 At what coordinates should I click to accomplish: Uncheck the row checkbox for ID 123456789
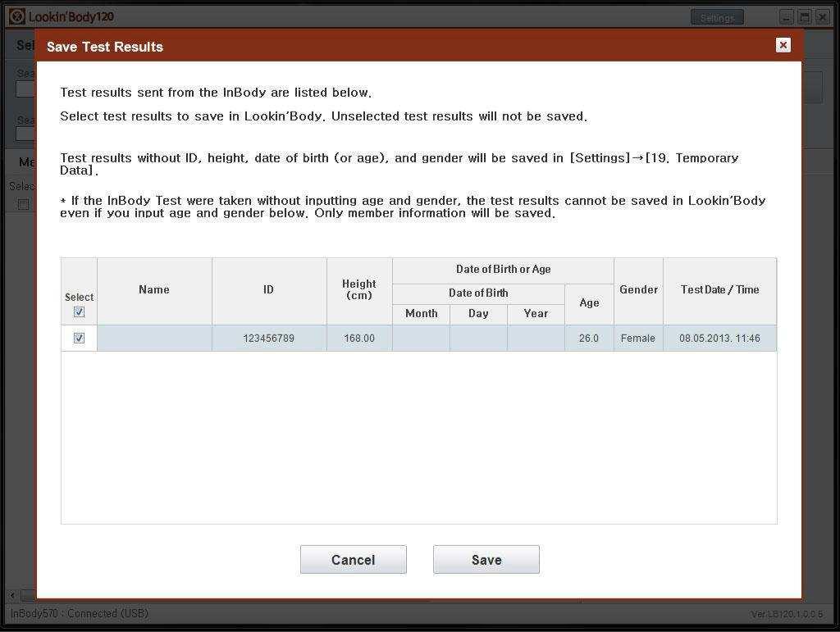pos(79,338)
